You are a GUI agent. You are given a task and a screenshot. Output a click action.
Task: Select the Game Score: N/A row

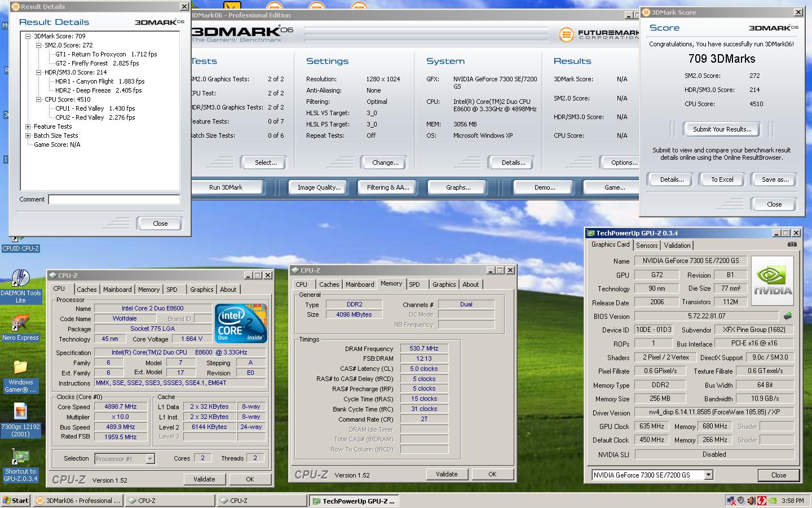point(57,144)
